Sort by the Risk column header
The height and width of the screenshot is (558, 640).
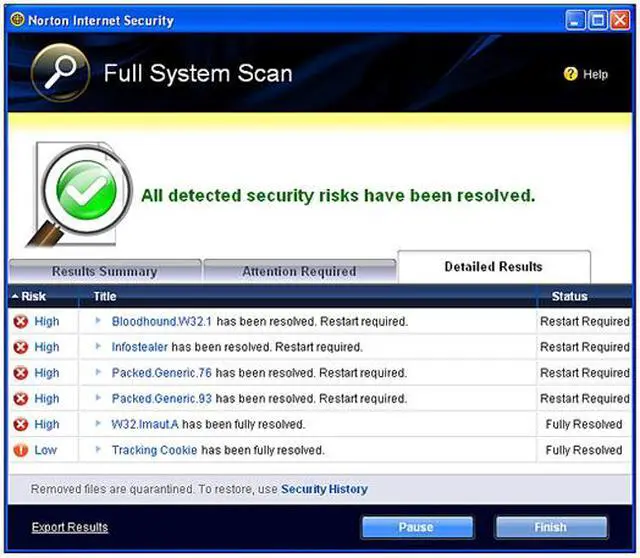34,297
